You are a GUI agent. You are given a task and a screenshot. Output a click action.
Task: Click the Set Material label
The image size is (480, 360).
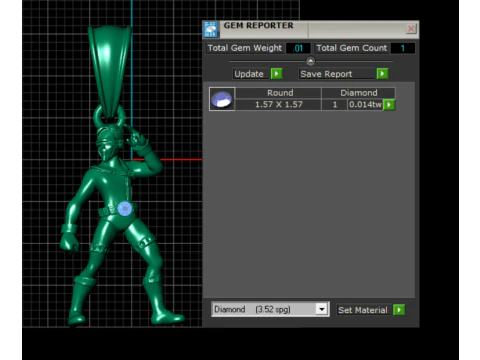point(363,310)
